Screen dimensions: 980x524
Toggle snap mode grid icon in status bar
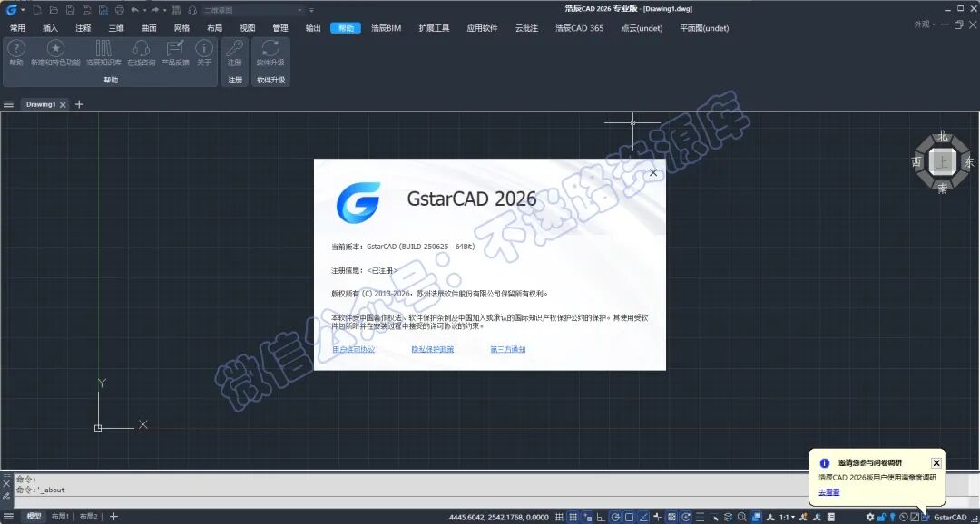[x=573, y=517]
